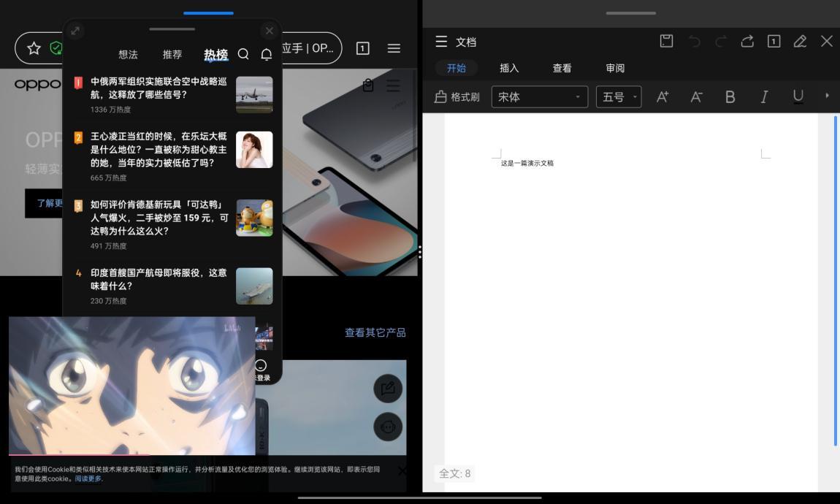Image resolution: width=840 pixels, height=504 pixels.
Task: Toggle italic formatting
Action: pos(765,97)
